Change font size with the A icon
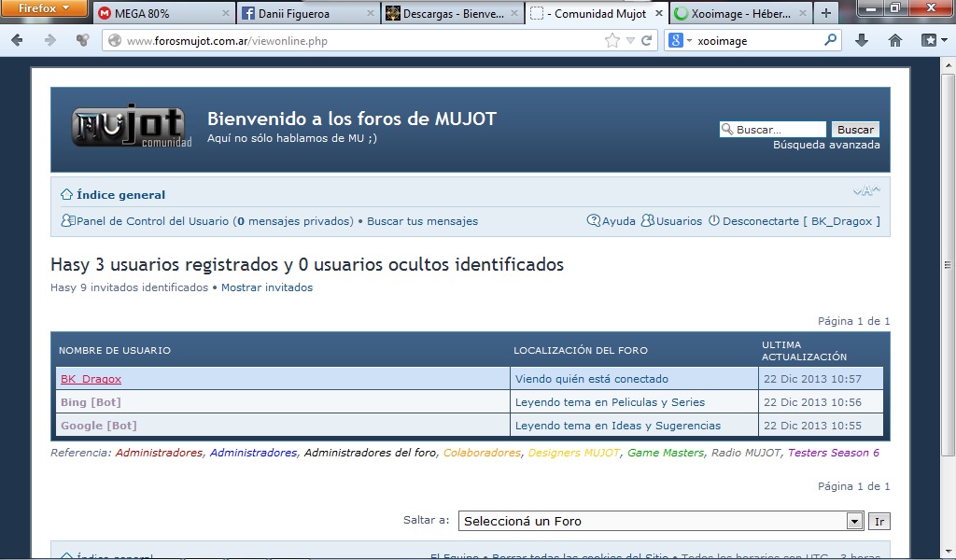 tap(866, 192)
